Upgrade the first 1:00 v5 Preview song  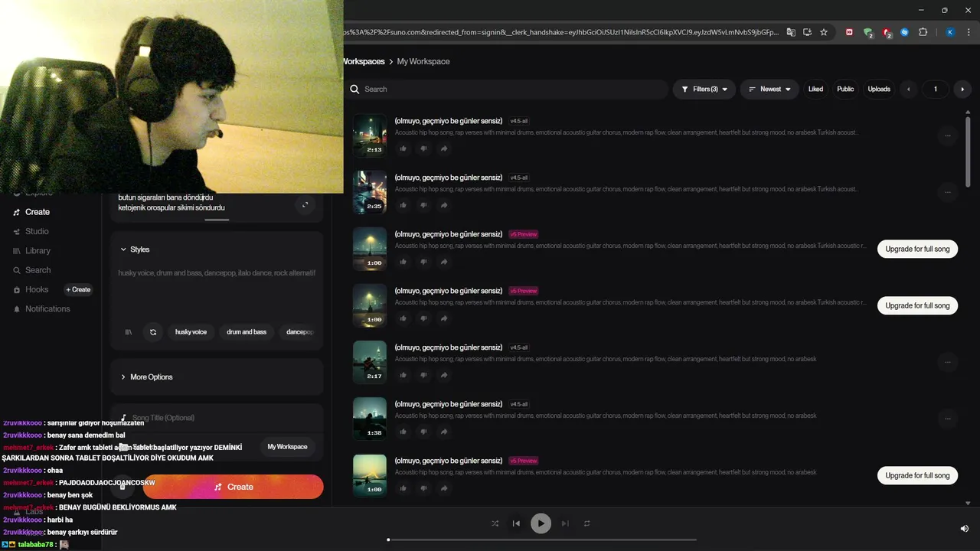pos(917,249)
